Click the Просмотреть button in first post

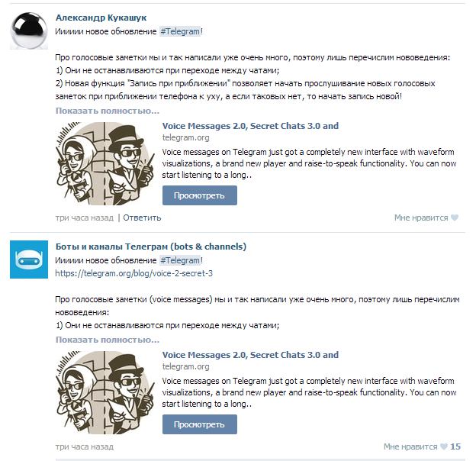pos(199,195)
